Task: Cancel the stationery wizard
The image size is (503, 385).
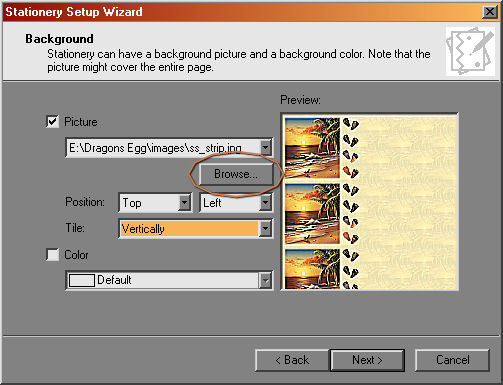Action: pyautogui.click(x=452, y=360)
